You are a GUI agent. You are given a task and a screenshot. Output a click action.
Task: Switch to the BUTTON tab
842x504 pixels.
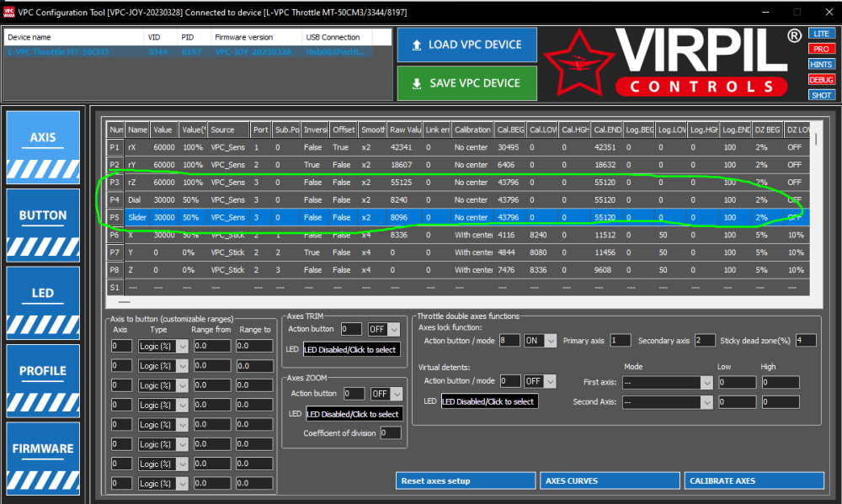[x=43, y=225]
